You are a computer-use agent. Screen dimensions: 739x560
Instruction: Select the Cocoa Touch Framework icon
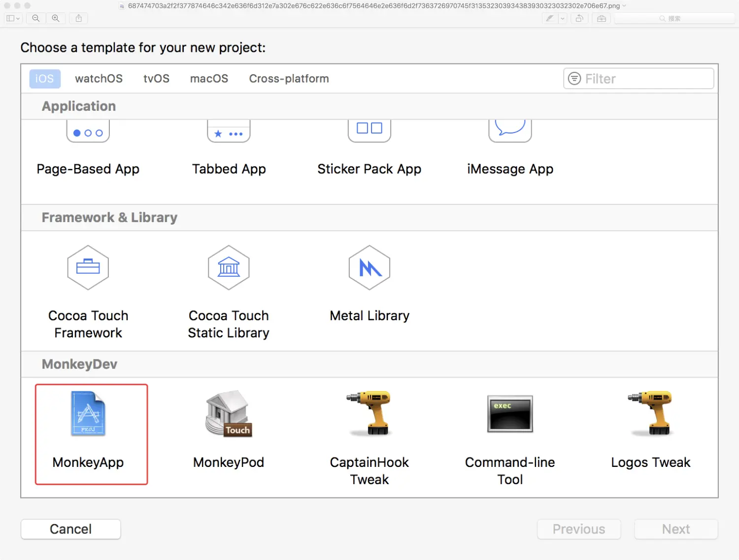88,267
